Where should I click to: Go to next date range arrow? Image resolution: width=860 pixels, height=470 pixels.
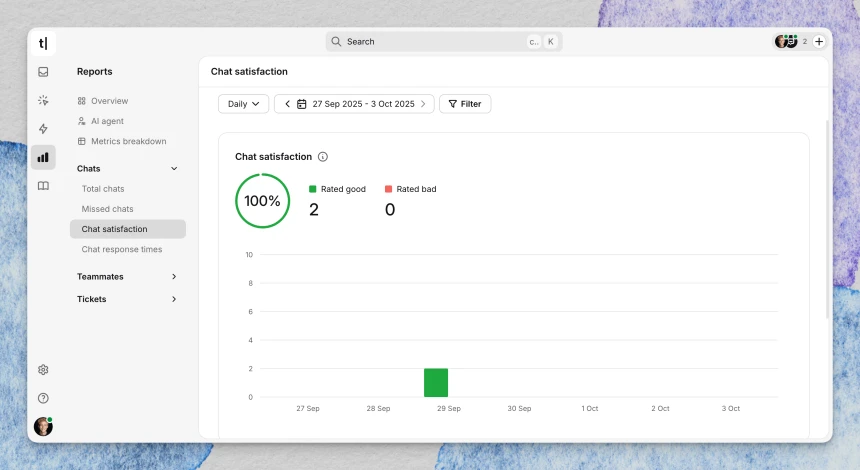(x=423, y=104)
